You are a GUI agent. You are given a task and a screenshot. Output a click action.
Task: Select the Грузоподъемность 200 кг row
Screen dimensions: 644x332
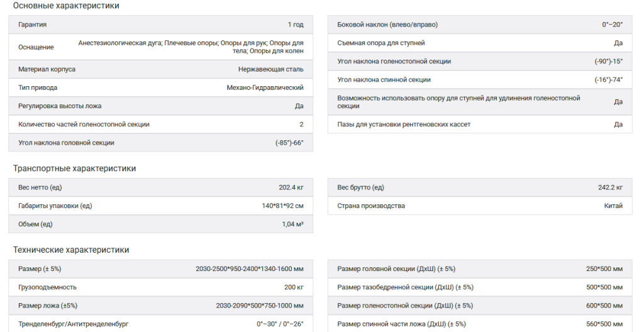[x=160, y=287]
